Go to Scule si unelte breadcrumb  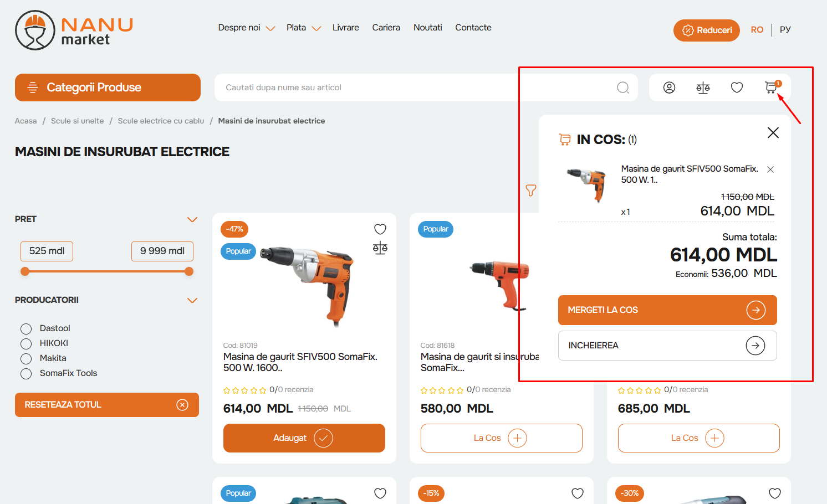[x=78, y=121]
